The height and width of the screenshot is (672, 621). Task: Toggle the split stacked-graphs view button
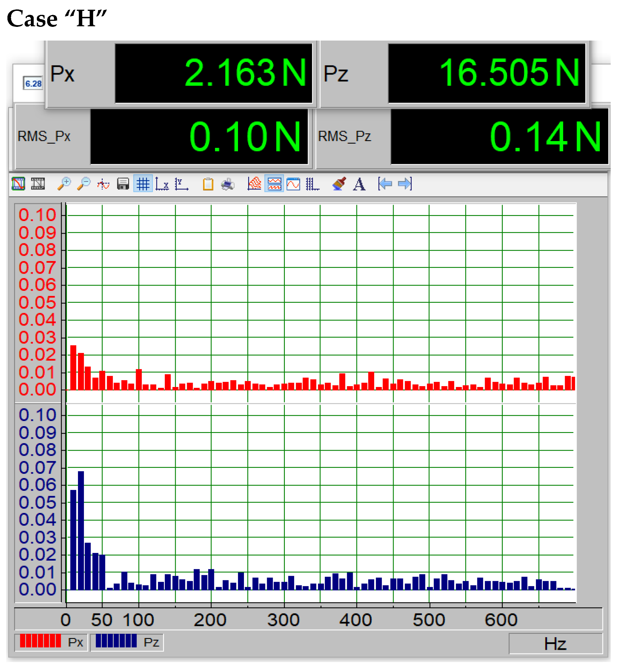[274, 184]
